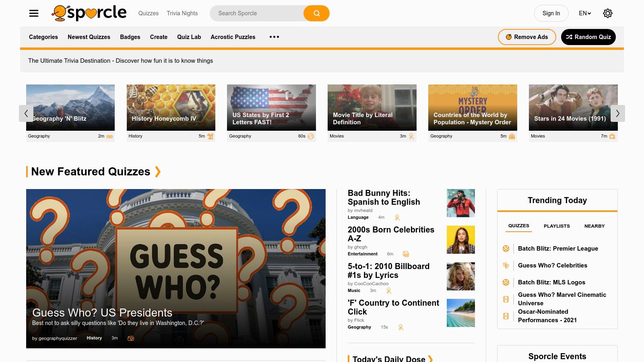This screenshot has height=362, width=644.
Task: Open the EN language dropdown
Action: tap(585, 13)
